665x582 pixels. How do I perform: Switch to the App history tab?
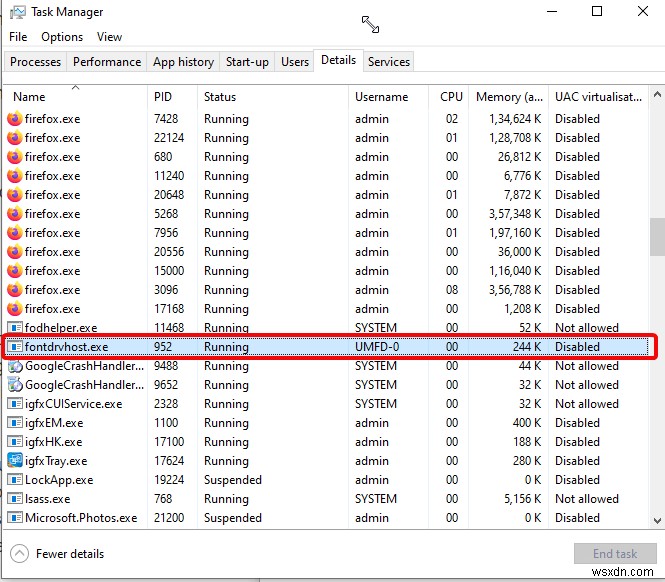tap(183, 62)
